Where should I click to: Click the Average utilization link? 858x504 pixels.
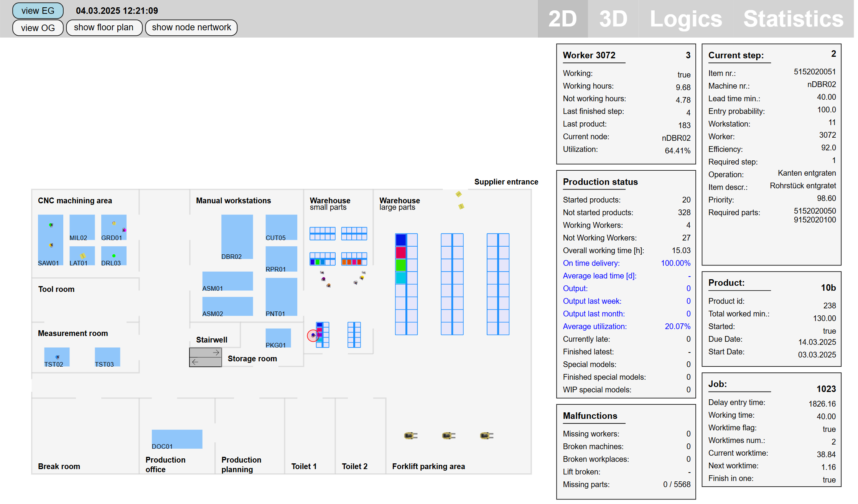coord(595,326)
